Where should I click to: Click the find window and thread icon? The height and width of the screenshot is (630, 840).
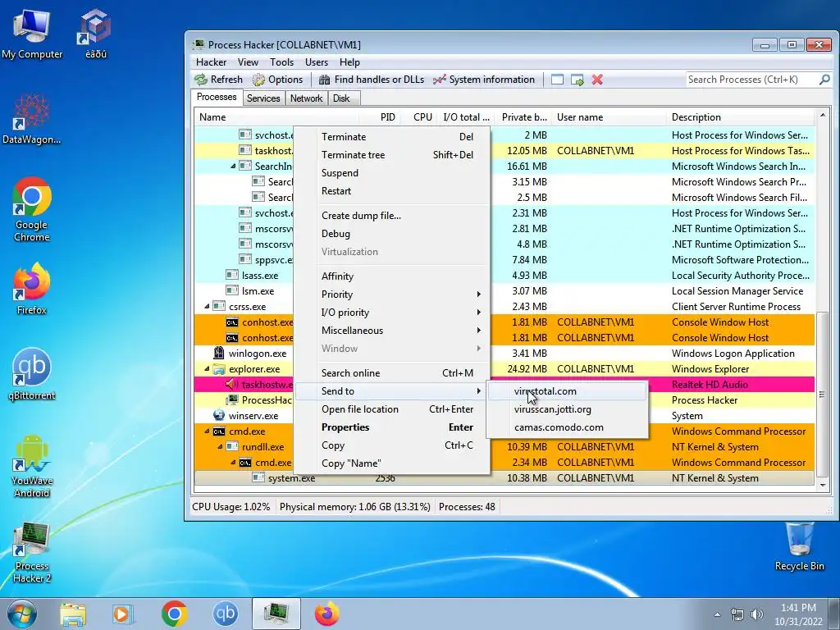pos(577,80)
